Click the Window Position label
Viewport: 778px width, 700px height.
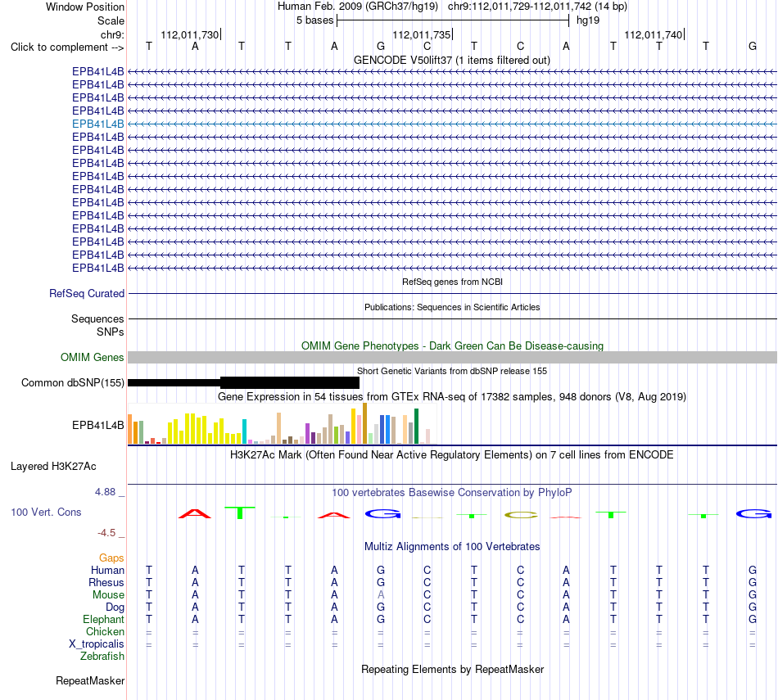[x=85, y=7]
